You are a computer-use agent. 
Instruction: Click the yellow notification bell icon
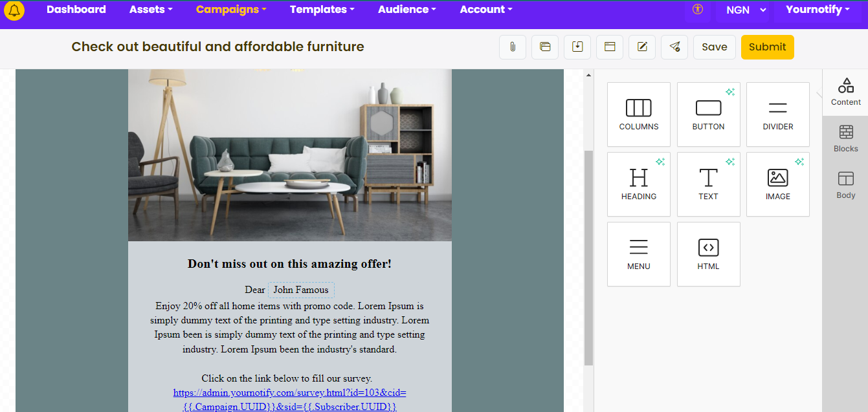(x=14, y=10)
